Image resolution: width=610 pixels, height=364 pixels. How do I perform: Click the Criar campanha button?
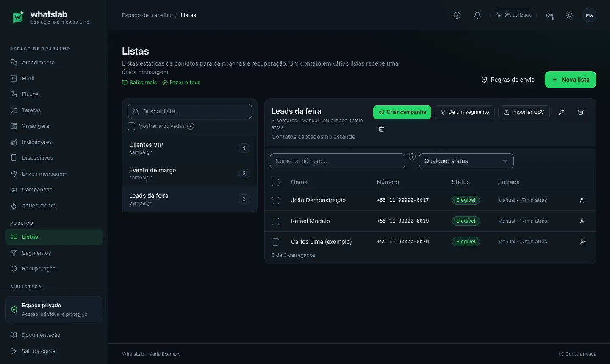pyautogui.click(x=402, y=112)
